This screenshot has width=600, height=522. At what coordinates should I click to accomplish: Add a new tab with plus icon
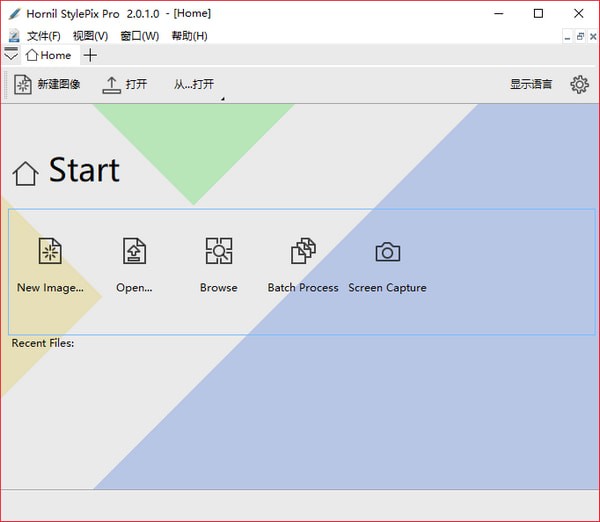pos(90,55)
